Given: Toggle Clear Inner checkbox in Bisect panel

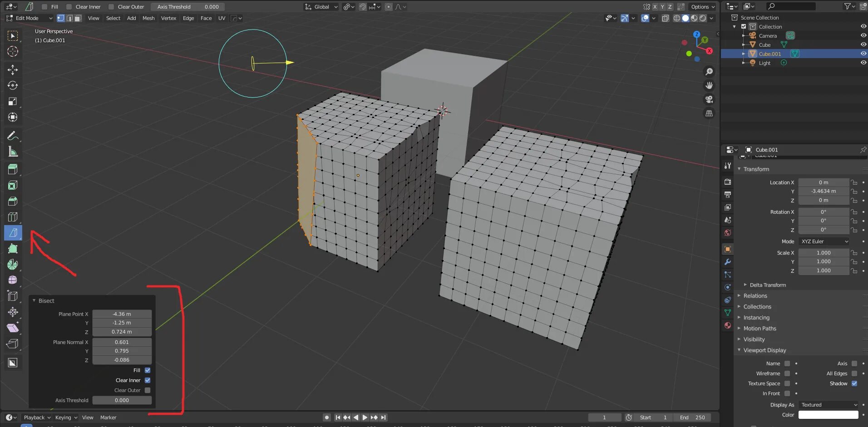Looking at the screenshot, I should (148, 380).
